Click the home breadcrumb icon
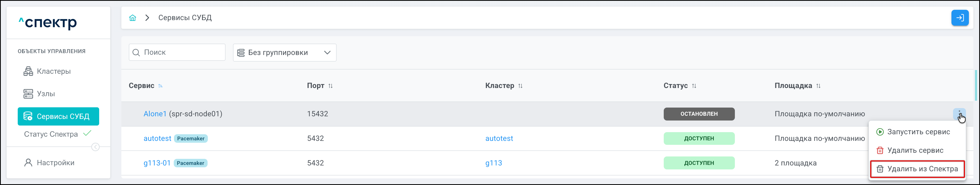Image resolution: width=980 pixels, height=185 pixels. point(132,18)
